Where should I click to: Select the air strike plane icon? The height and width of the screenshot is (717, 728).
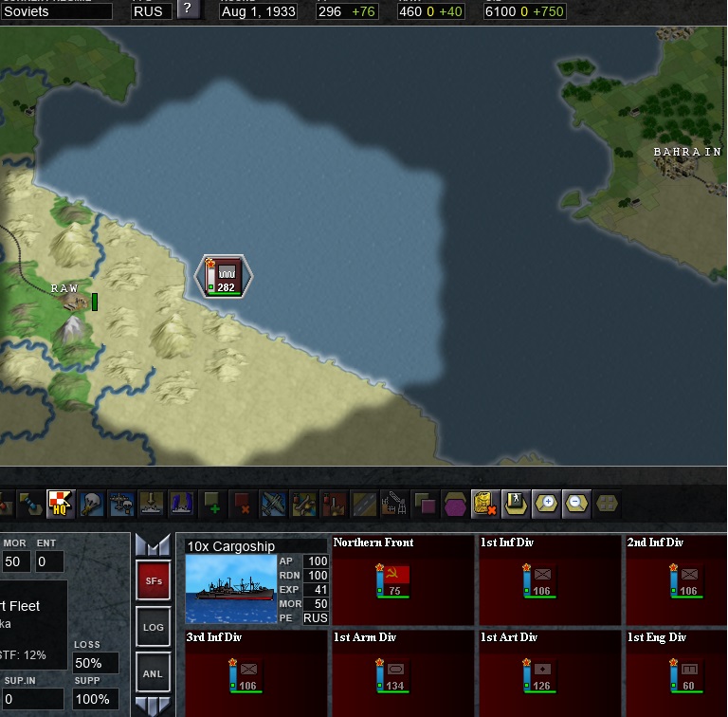point(273,504)
